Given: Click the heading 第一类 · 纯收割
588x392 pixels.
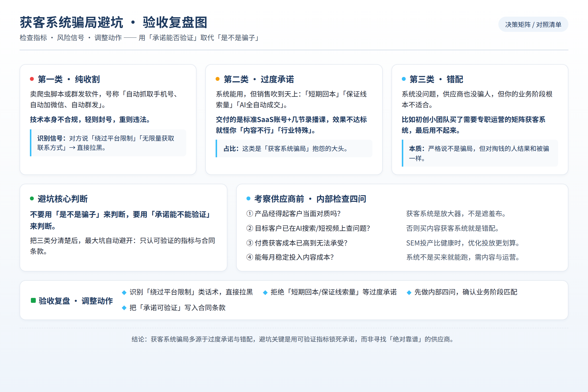Looking at the screenshot, I should (69, 79).
